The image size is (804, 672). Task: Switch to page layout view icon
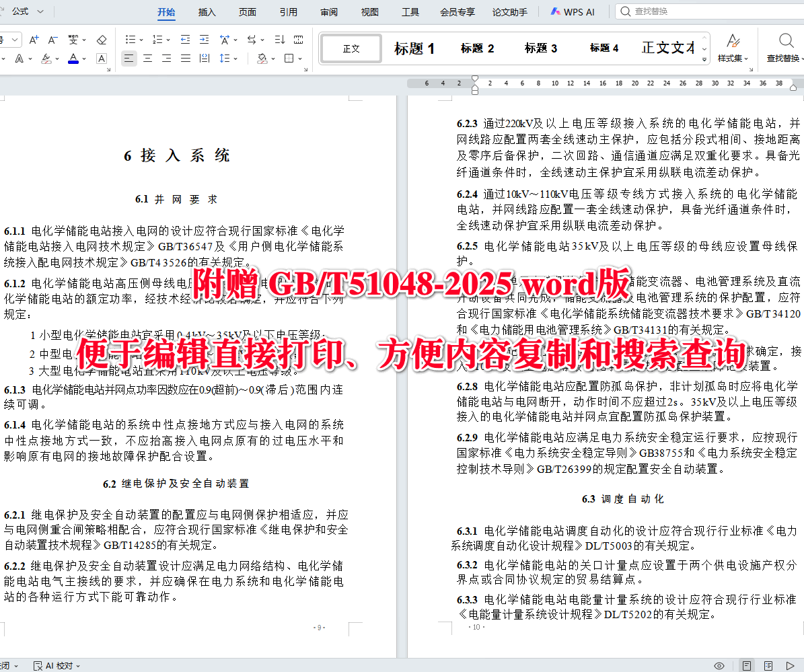pos(747,666)
